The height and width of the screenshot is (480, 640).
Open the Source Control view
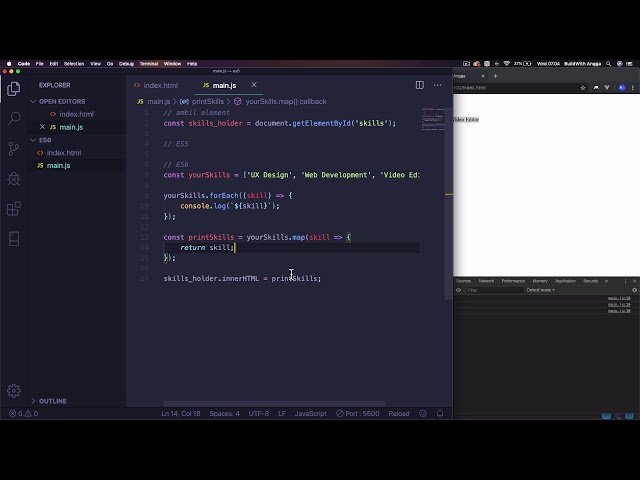(x=14, y=149)
